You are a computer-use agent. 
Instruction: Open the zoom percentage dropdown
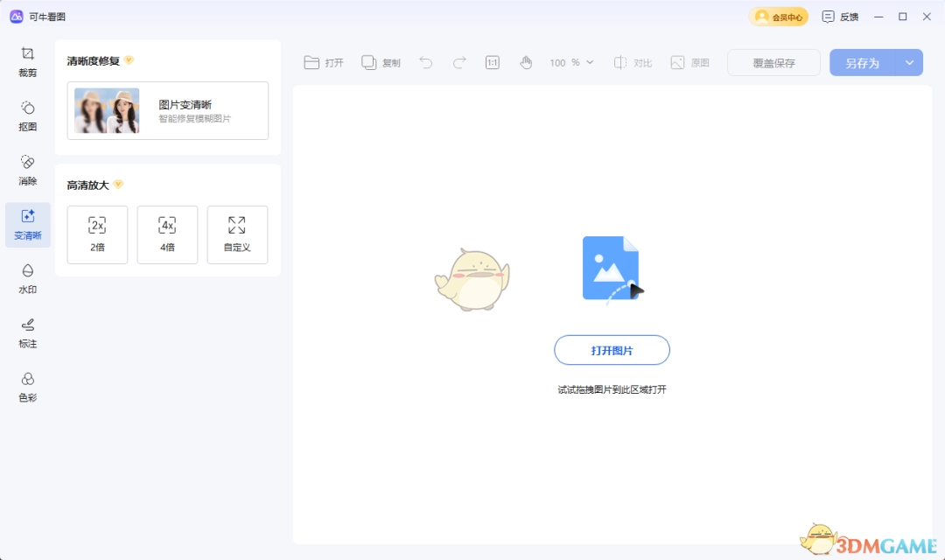[567, 62]
